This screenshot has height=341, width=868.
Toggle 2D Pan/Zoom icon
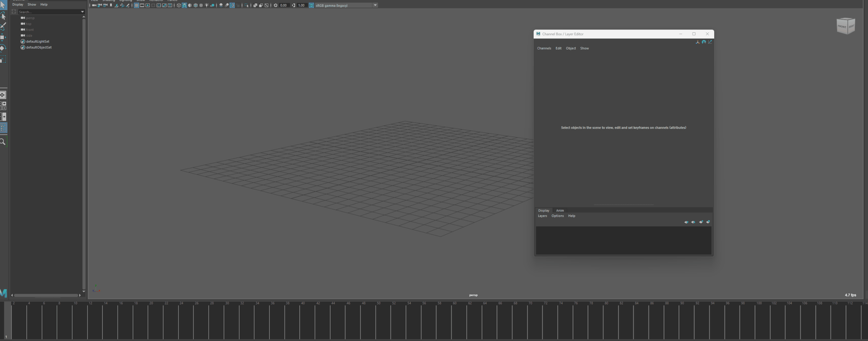tap(122, 5)
